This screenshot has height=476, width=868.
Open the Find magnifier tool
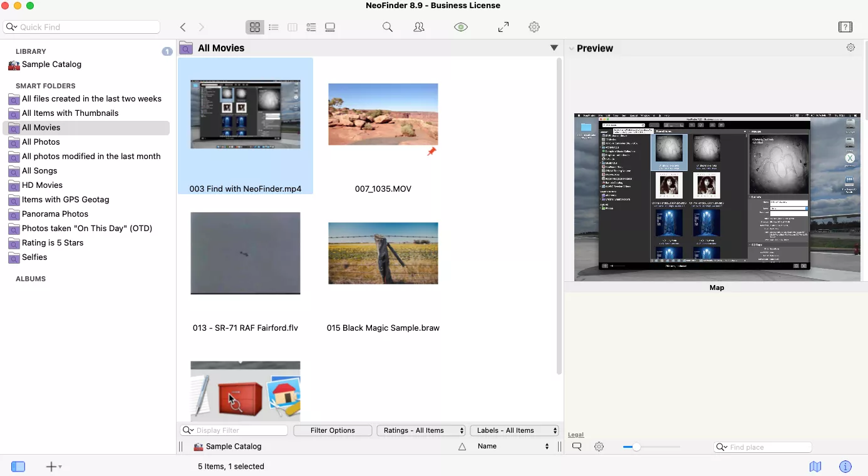coord(388,27)
